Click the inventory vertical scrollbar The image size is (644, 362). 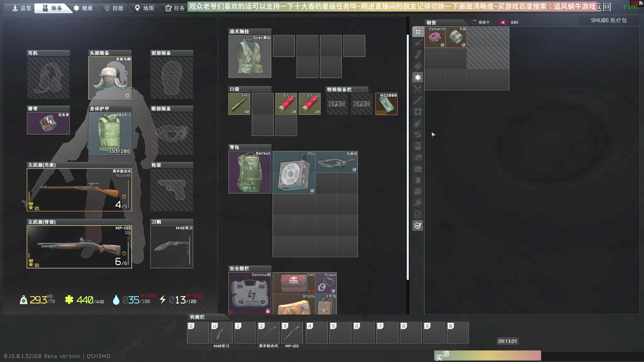click(408, 157)
